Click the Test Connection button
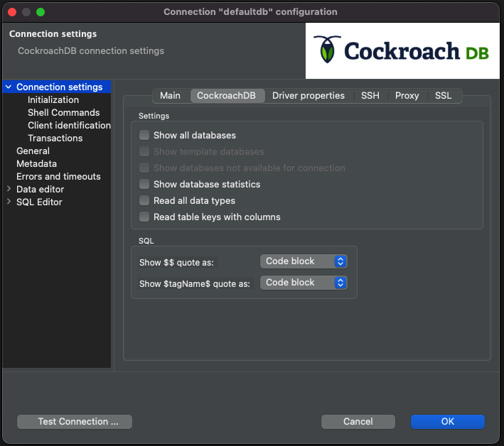This screenshot has height=446, width=504. 75,422
